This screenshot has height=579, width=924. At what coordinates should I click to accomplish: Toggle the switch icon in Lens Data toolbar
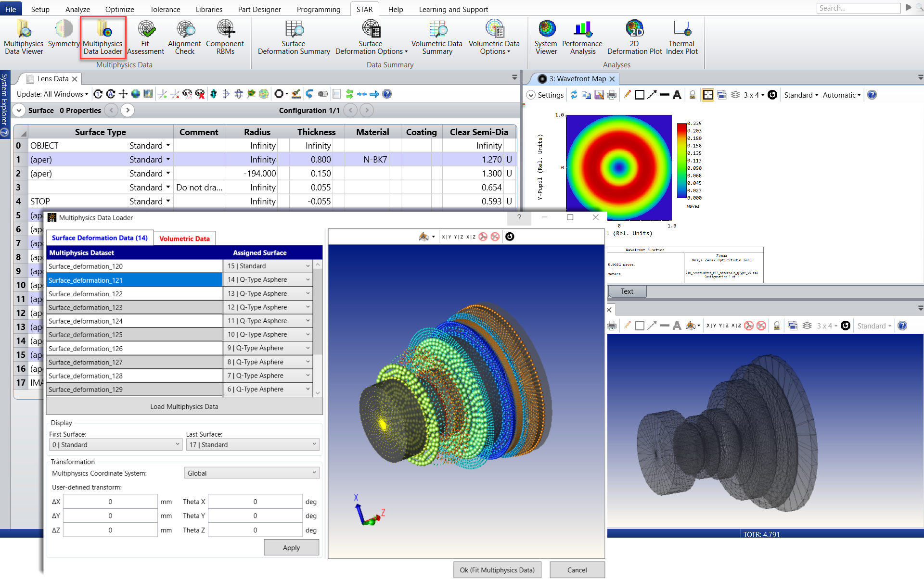coord(323,94)
